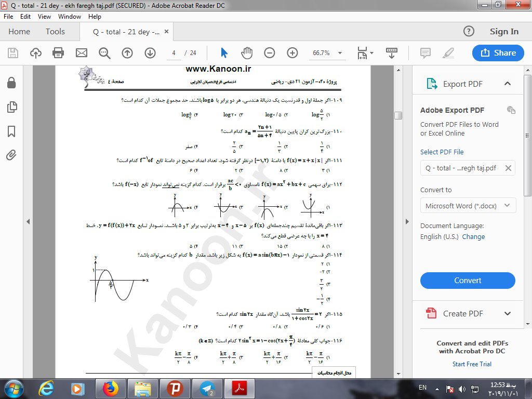This screenshot has width=532, height=399.
Task: Open the 66.7% zoom level dropdown
Action: coord(340,53)
